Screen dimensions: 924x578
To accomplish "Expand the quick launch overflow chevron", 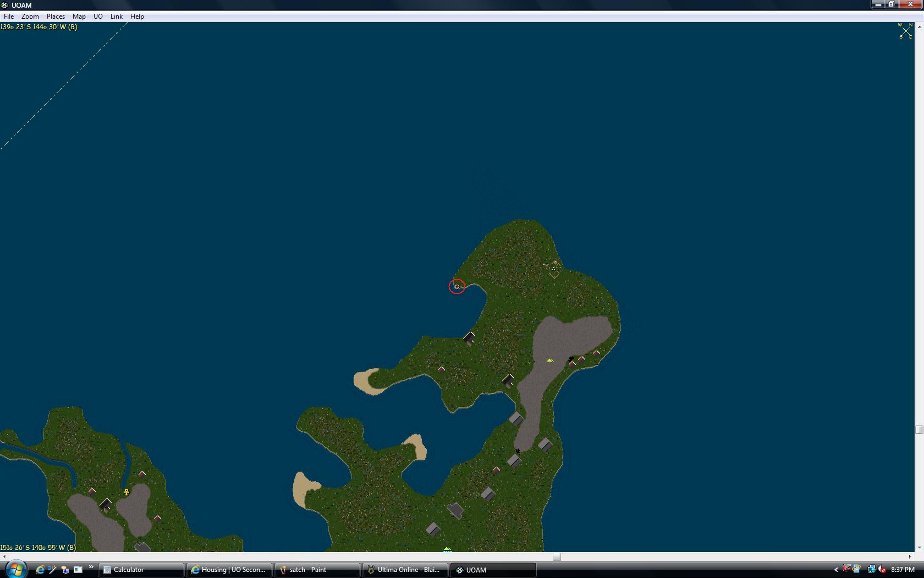I will 91,567.
